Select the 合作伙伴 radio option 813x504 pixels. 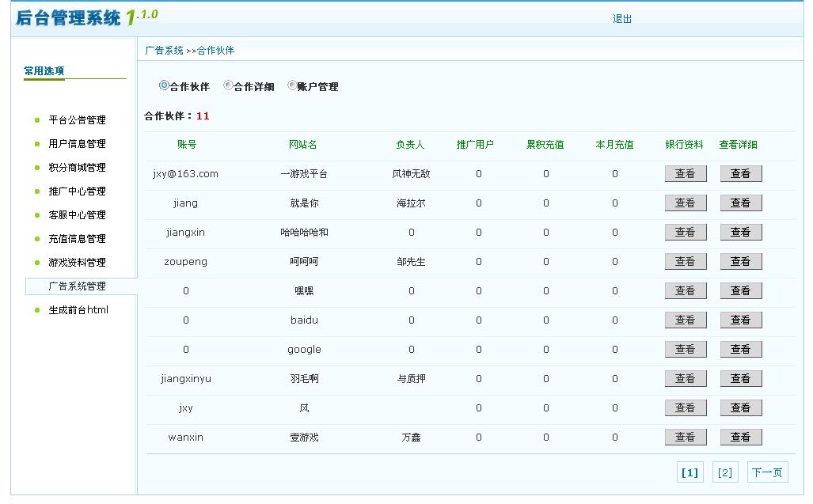click(162, 86)
